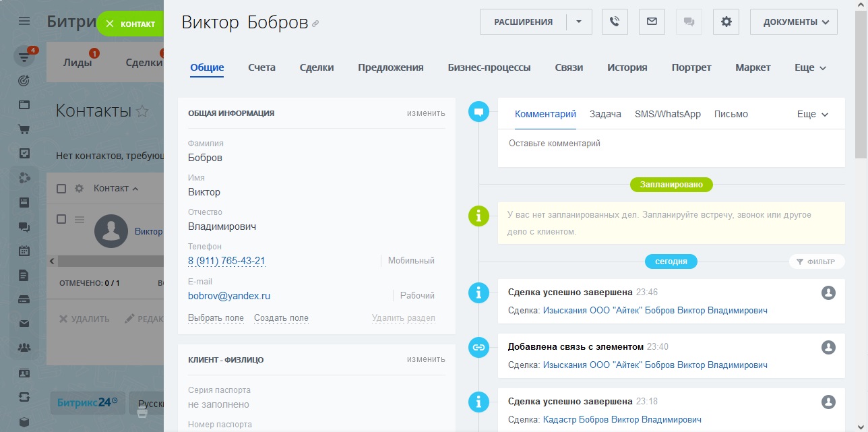Click the phone call icon button
Image resolution: width=868 pixels, height=432 pixels.
tap(614, 22)
